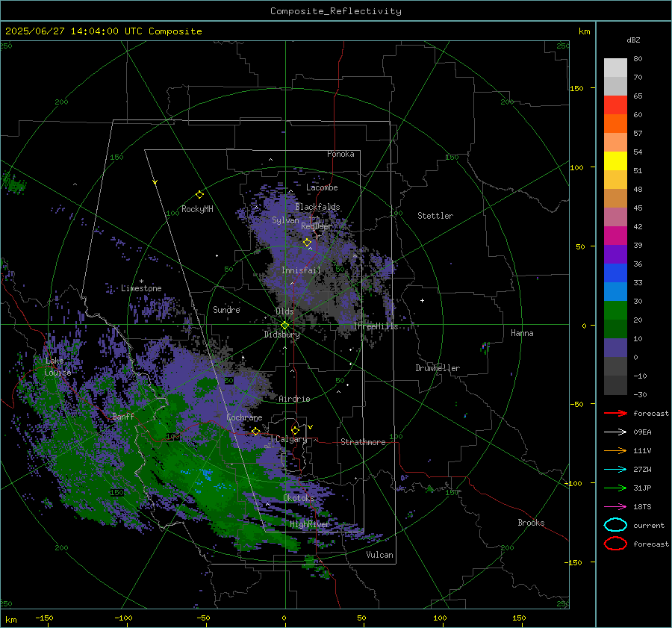This screenshot has width=672, height=628.
Task: Click the Drumheller city label
Action: 438,368
